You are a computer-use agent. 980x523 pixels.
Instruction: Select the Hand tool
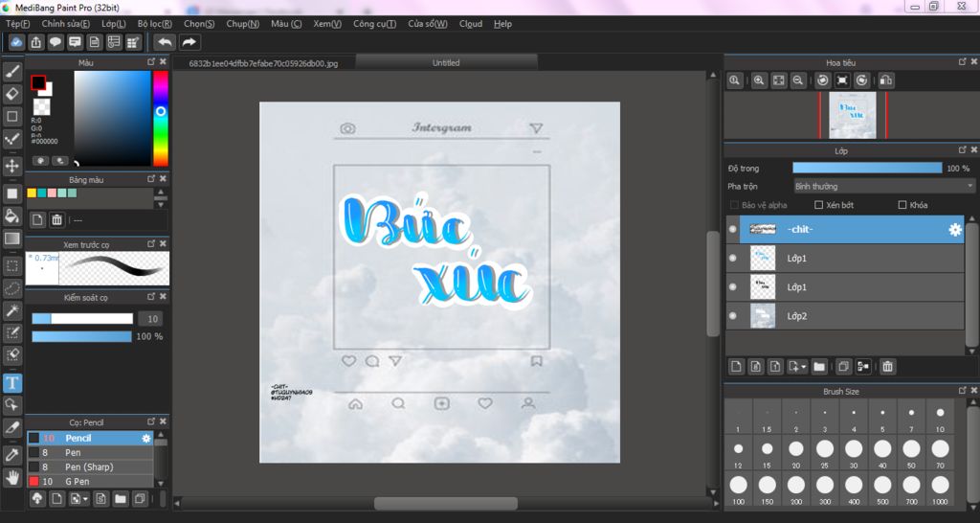tap(12, 477)
